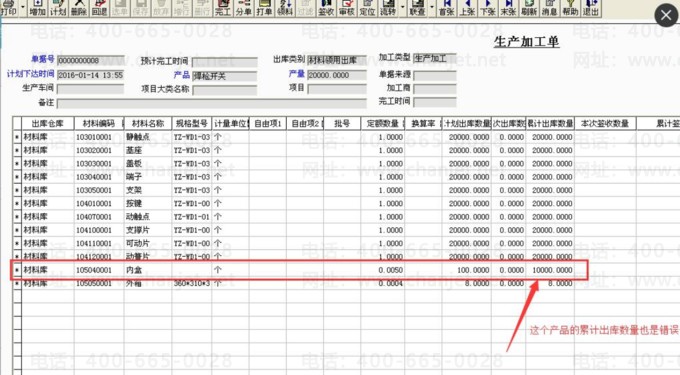
Task: Expand the dropdown arrow next to 流转
Action: point(402,8)
